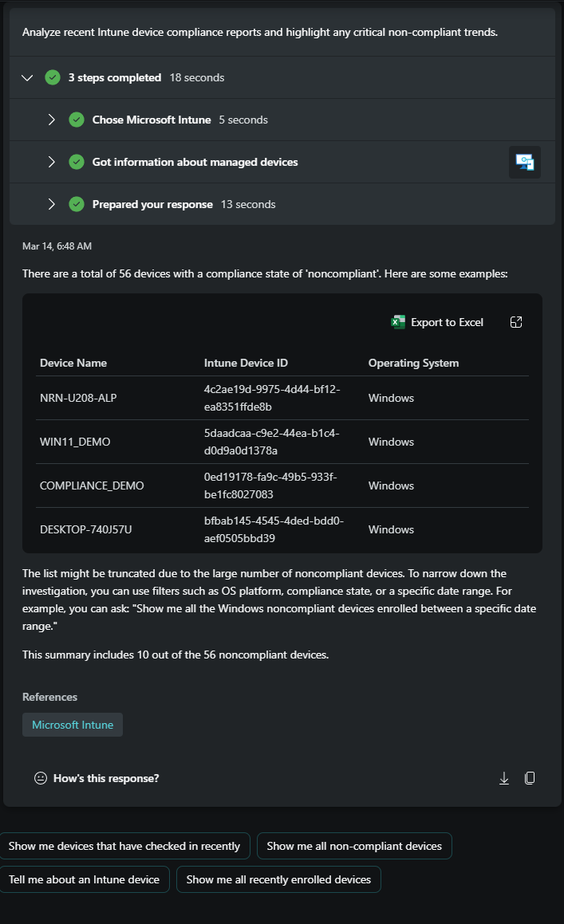Click Windows cell in the NRN-U208-ALP row

tap(391, 399)
